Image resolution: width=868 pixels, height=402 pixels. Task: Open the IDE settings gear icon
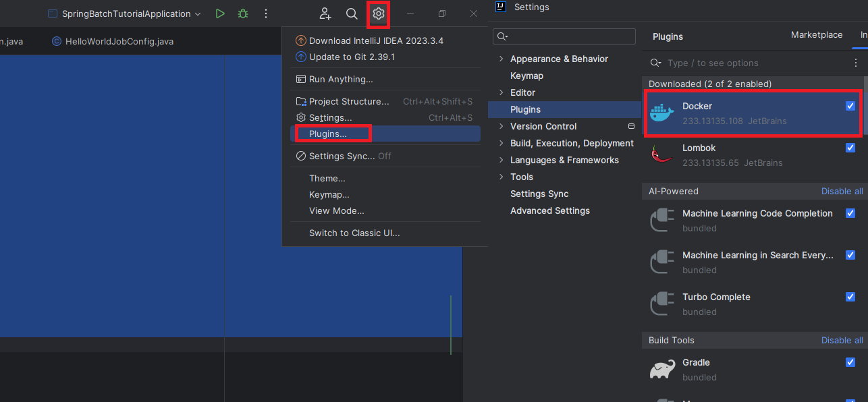[x=379, y=13]
